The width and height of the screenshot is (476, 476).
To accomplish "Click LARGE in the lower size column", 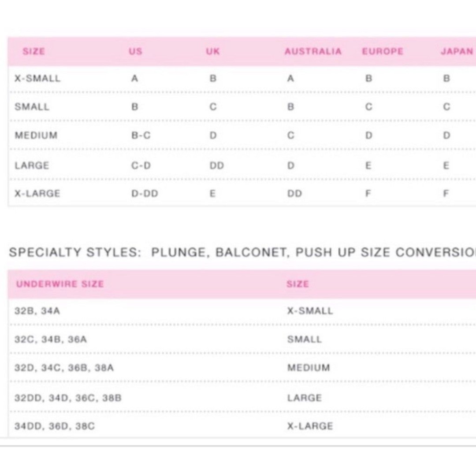I will pos(305,398).
